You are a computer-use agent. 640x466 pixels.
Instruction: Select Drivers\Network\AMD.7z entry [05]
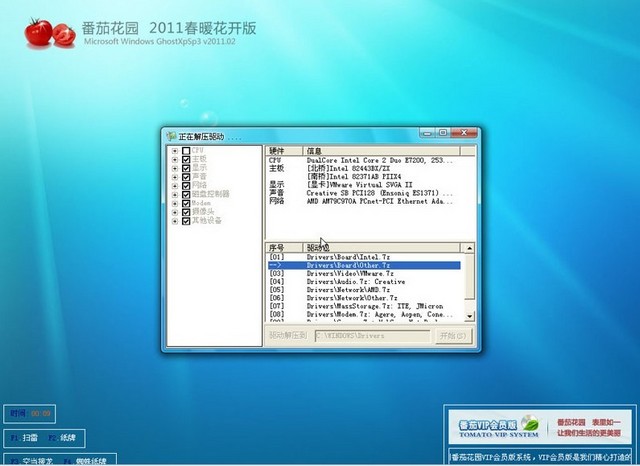tap(364, 290)
